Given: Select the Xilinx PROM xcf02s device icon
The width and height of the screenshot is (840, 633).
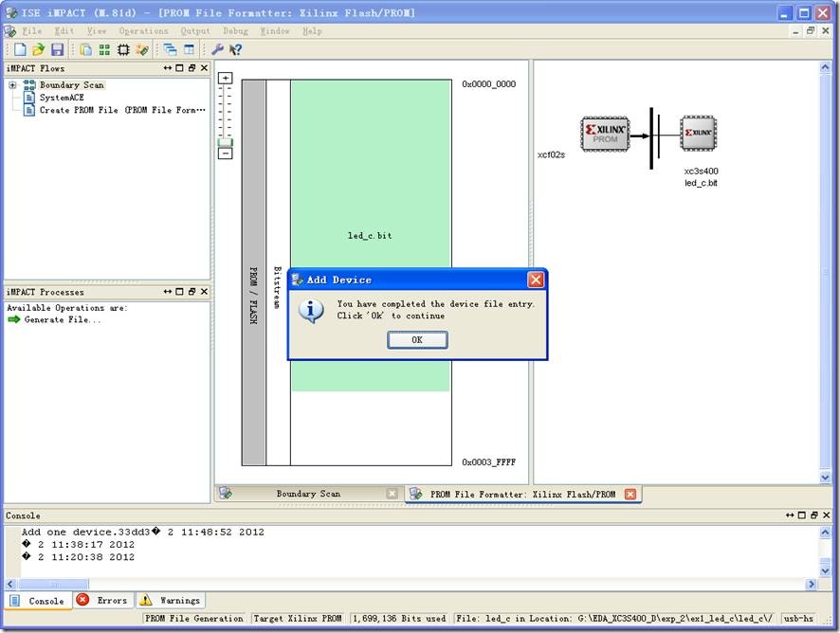Looking at the screenshot, I should click(605, 134).
